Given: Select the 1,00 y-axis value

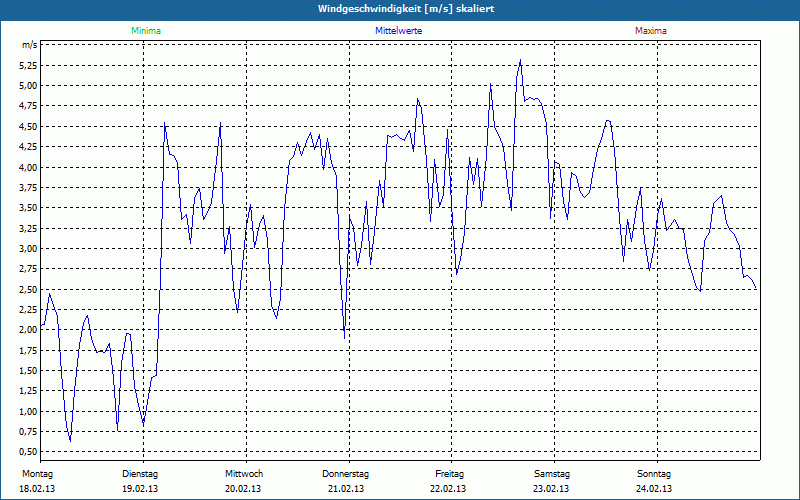Looking at the screenshot, I should pyautogui.click(x=29, y=411).
